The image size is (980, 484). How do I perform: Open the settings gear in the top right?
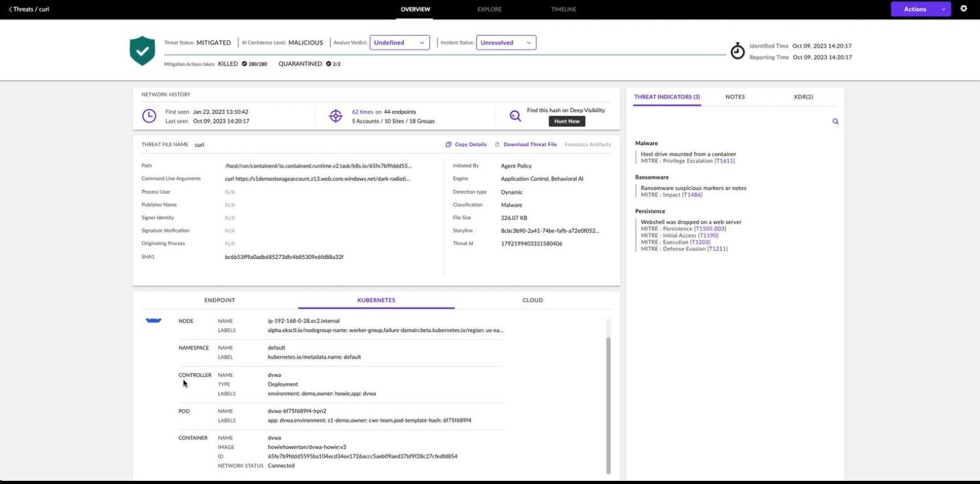[963, 9]
